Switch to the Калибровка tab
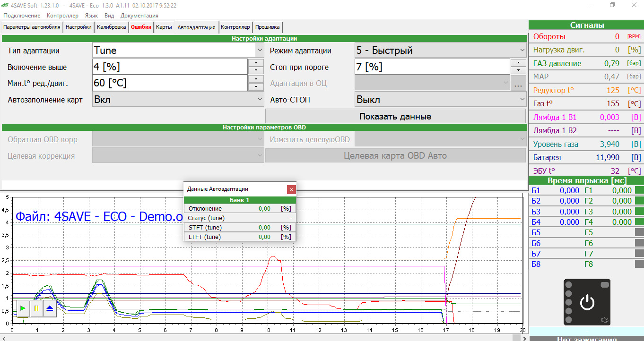 coord(111,27)
